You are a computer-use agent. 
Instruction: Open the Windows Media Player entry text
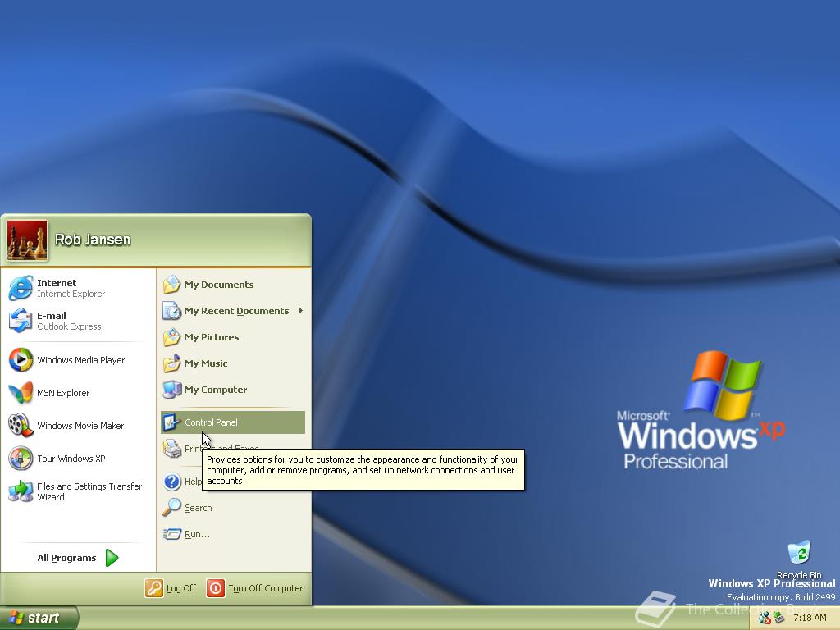pyautogui.click(x=81, y=360)
